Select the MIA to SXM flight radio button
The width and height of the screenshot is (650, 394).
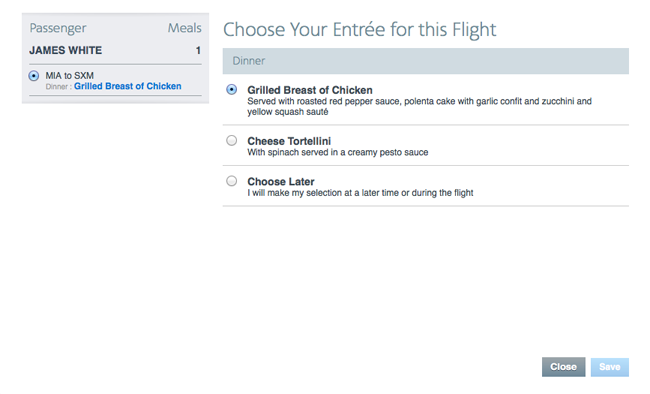34,76
